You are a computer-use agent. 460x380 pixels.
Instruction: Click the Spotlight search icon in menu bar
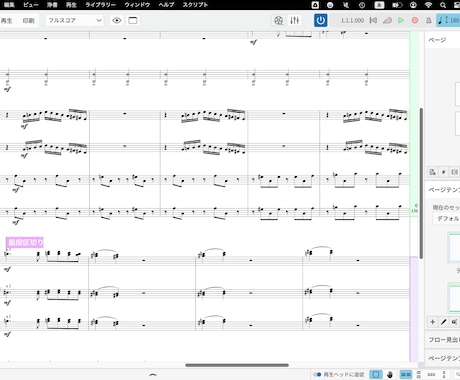443,5
